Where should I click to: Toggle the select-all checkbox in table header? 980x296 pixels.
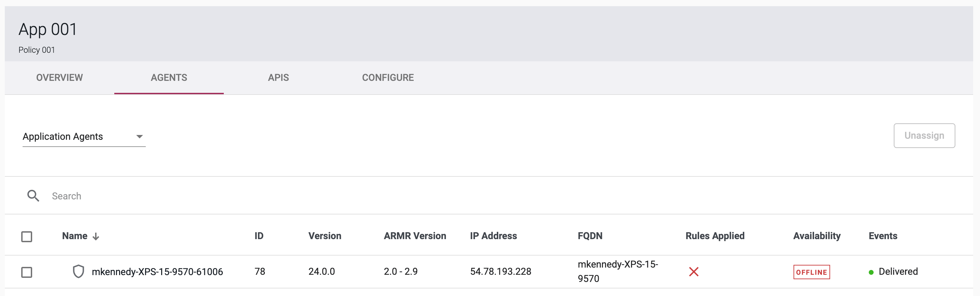click(x=27, y=237)
